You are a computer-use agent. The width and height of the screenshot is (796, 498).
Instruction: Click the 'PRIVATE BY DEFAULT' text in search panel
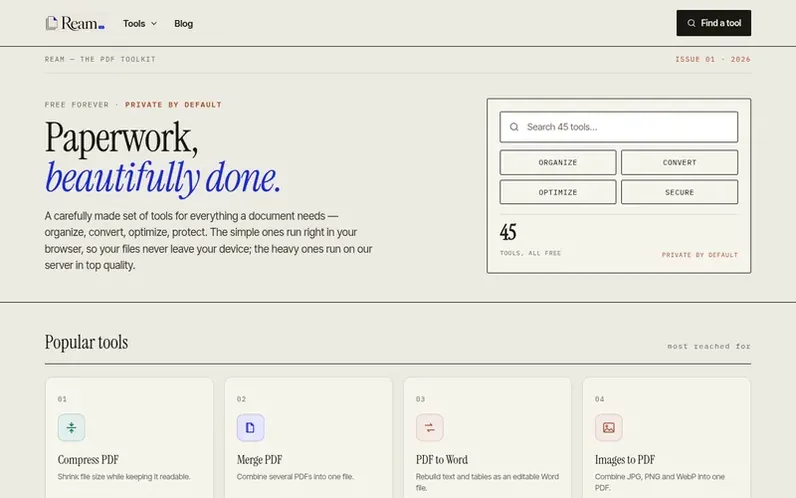pos(700,255)
